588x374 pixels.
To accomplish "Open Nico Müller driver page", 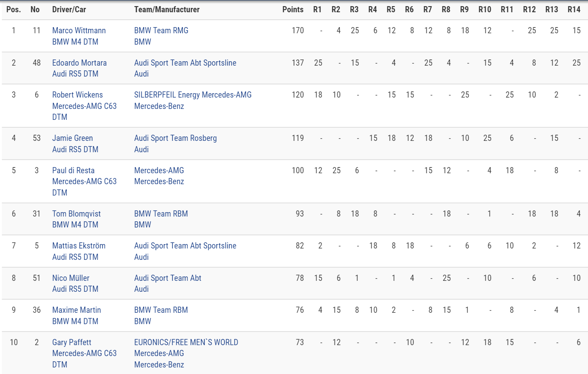I will tap(71, 278).
